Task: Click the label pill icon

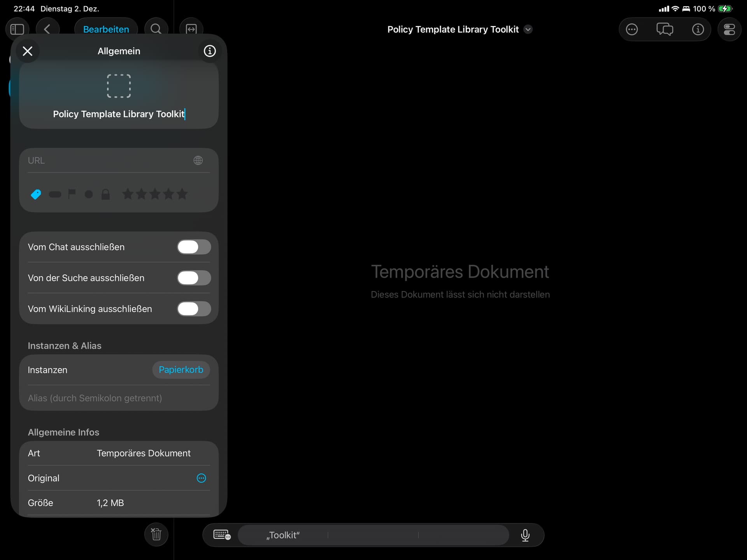Action: click(55, 194)
